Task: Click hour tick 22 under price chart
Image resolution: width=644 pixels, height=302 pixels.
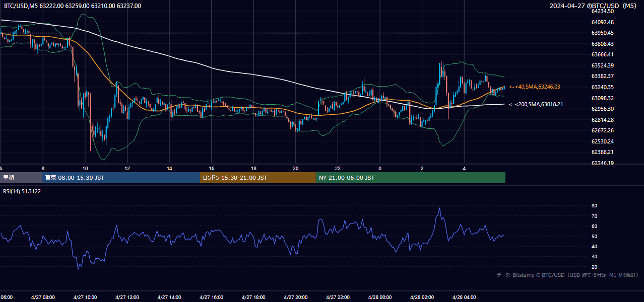Action: coord(338,168)
